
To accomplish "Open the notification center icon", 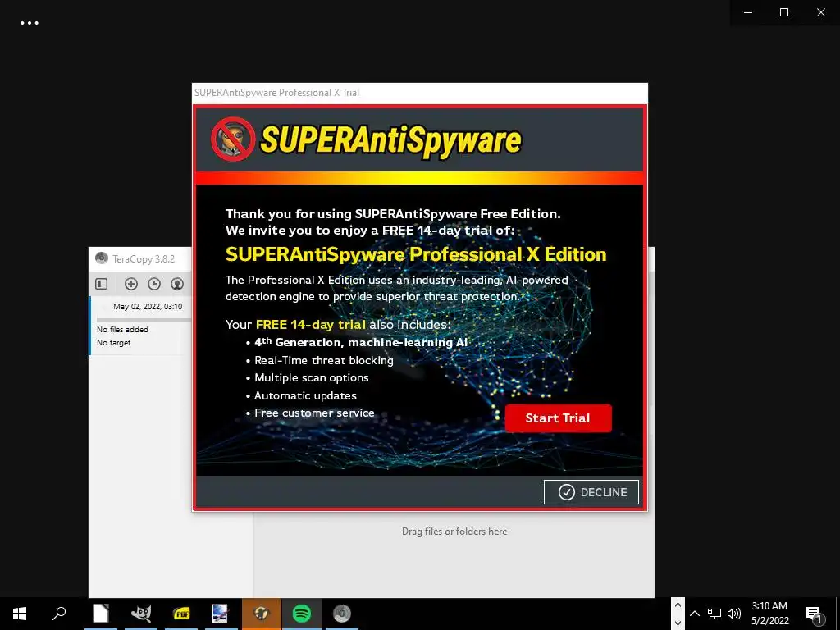I will click(815, 614).
